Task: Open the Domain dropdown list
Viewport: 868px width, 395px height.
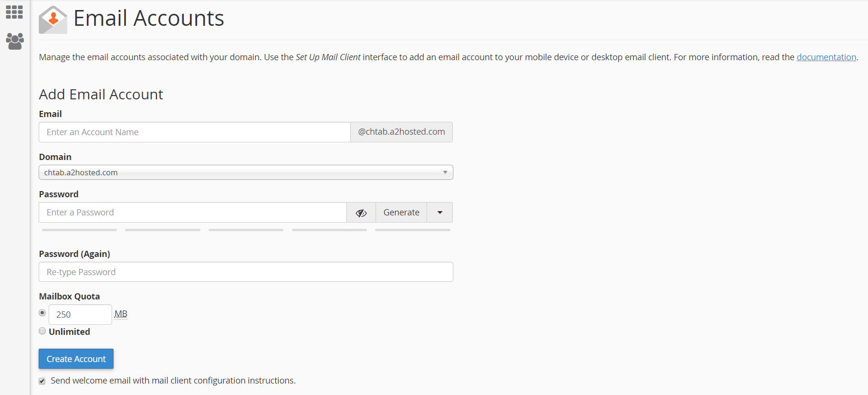Action: click(246, 172)
